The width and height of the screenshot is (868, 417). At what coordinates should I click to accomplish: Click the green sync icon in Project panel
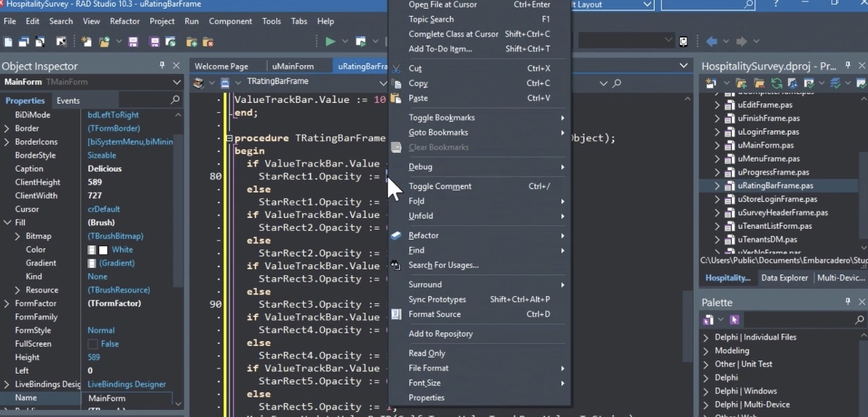(x=775, y=84)
